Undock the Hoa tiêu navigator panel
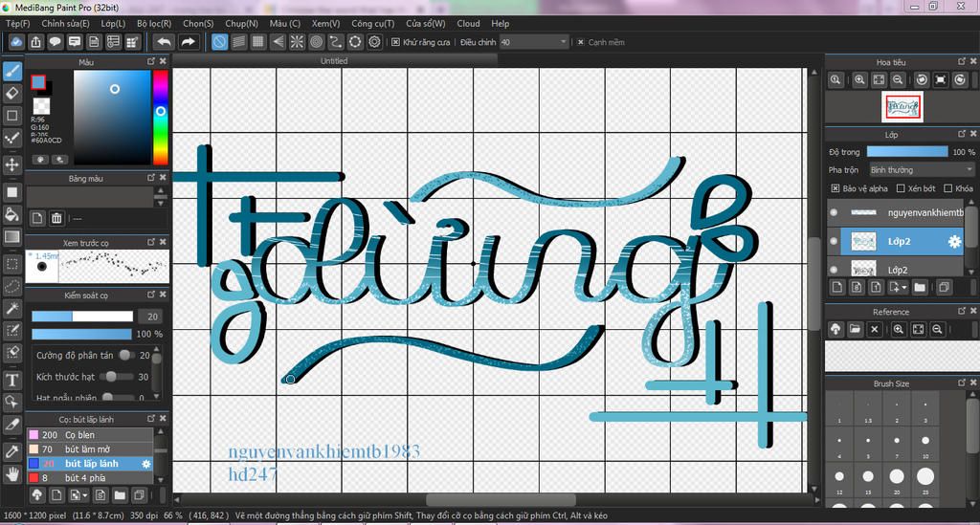980x525 pixels. [961, 61]
